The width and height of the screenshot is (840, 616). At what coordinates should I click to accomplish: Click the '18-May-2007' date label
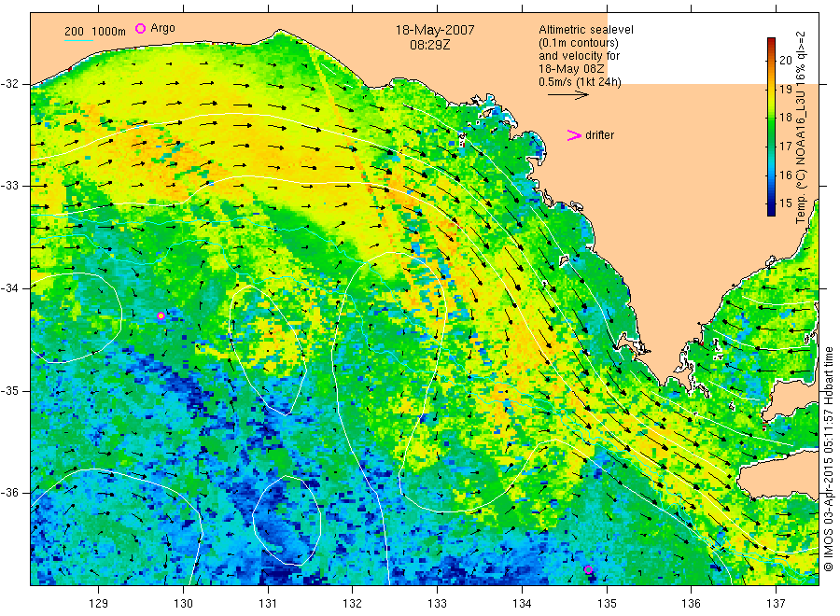[435, 30]
